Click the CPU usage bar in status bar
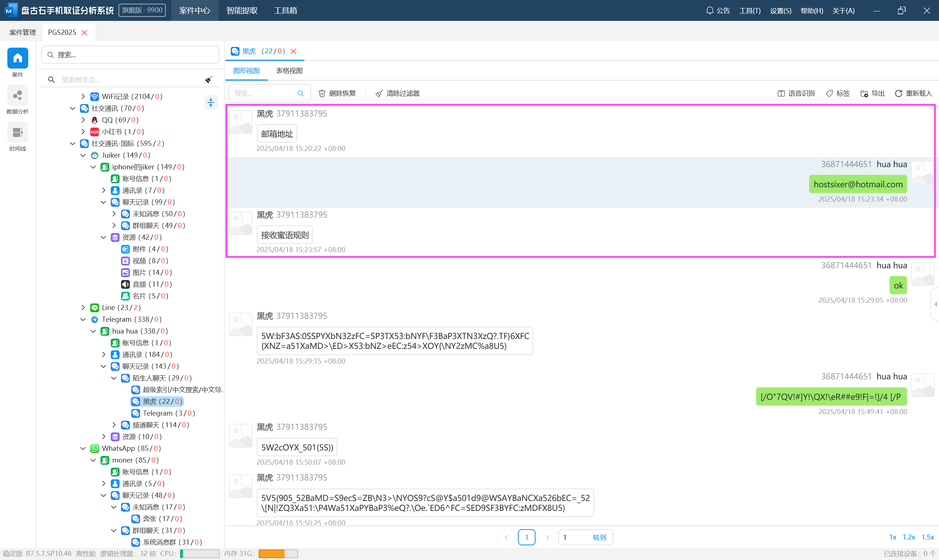Screen dimensions: 939x560 pyautogui.click(x=200, y=553)
